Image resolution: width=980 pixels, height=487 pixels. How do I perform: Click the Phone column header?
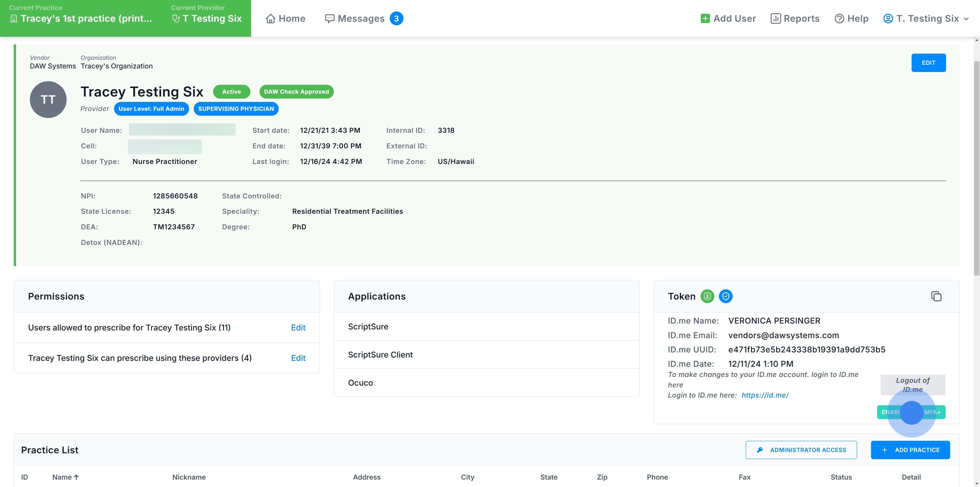tap(657, 477)
